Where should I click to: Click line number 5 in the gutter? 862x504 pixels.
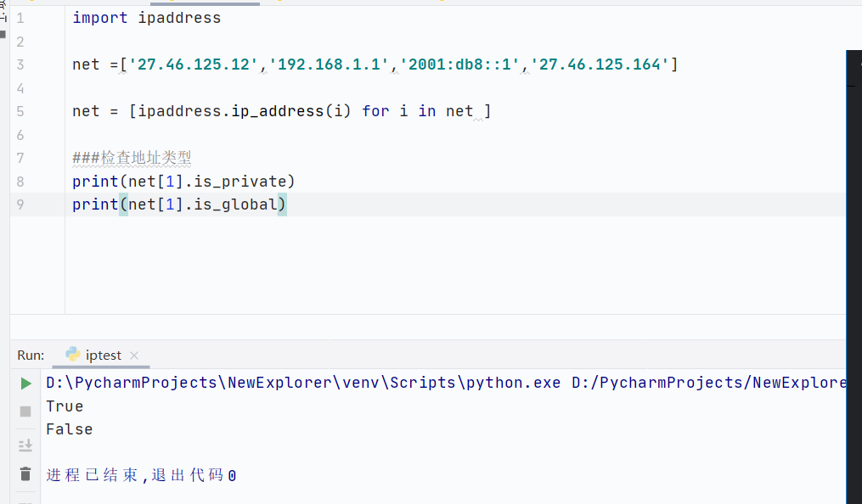[20, 111]
